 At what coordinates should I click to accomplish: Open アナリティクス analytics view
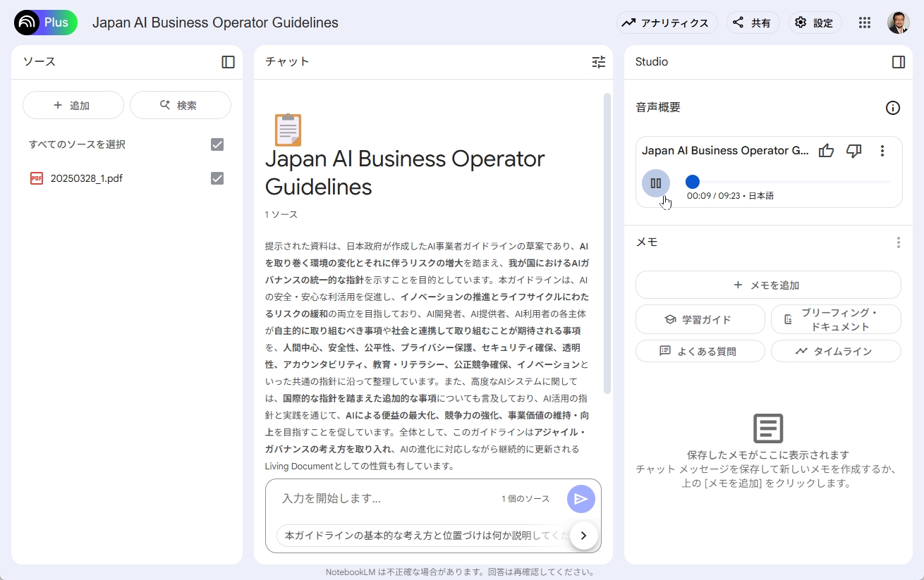click(667, 23)
